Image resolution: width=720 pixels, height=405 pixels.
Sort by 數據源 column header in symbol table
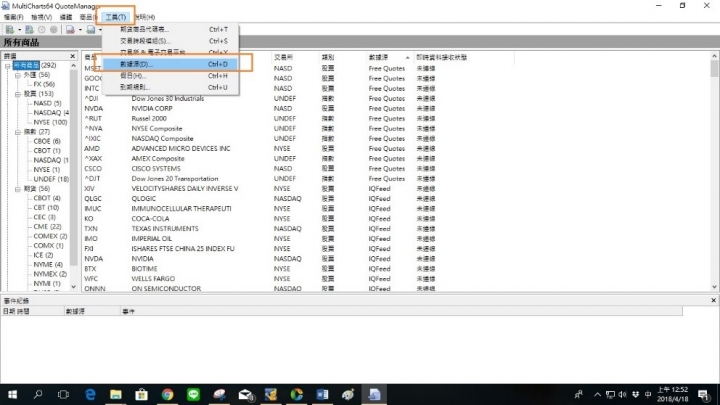(x=389, y=57)
